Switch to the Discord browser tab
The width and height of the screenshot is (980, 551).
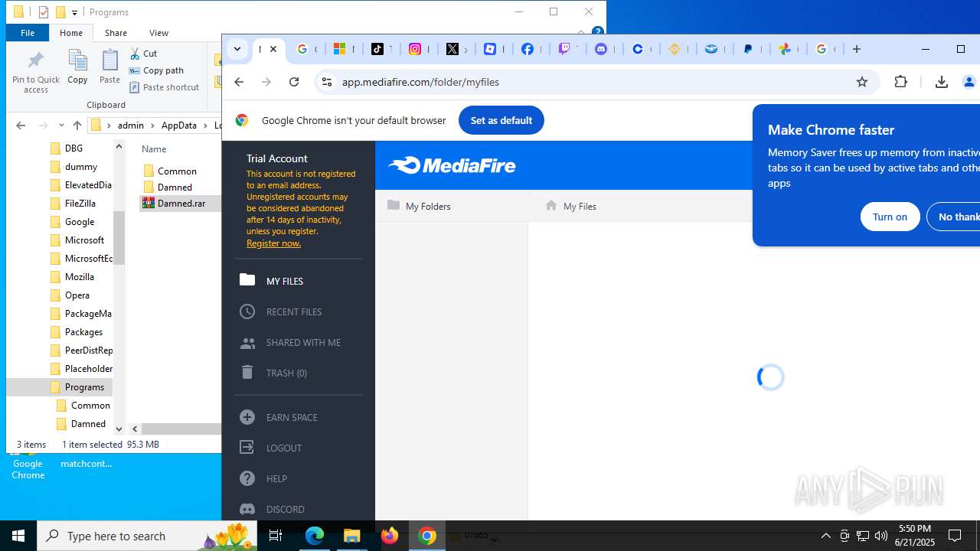pyautogui.click(x=602, y=49)
